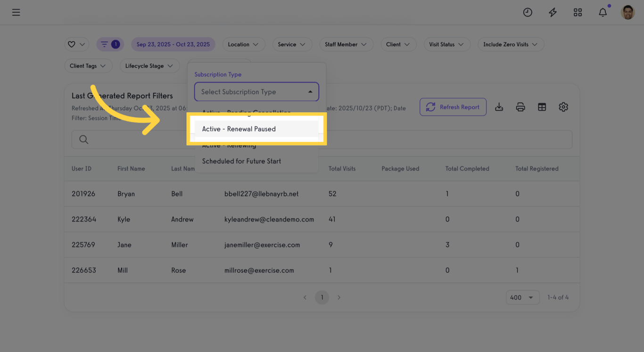Click the print report icon

520,107
